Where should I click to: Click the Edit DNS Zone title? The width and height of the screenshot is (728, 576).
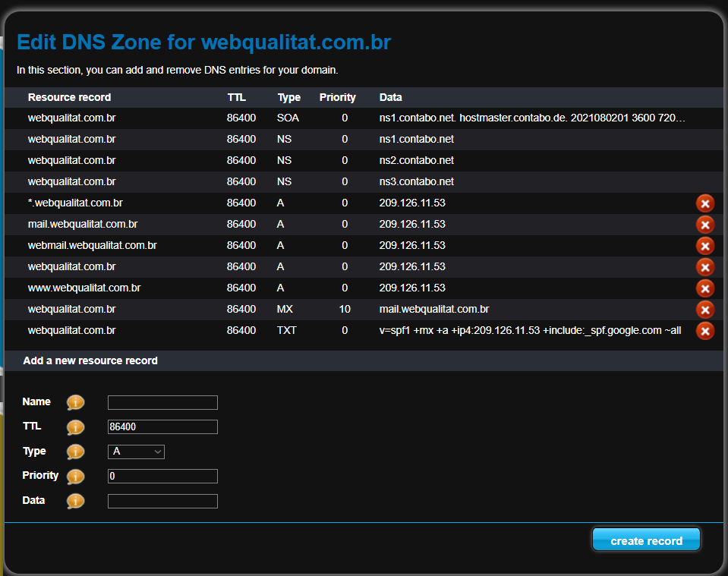point(203,42)
